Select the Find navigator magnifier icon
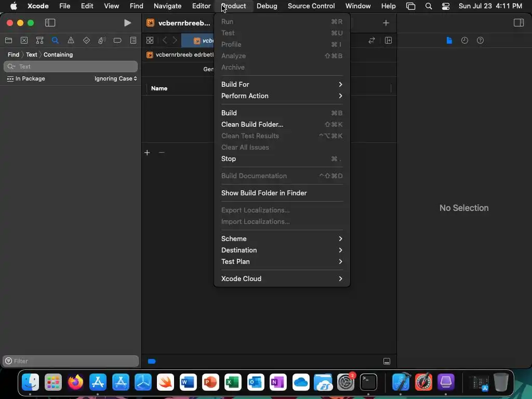The width and height of the screenshot is (532, 399). (55, 41)
